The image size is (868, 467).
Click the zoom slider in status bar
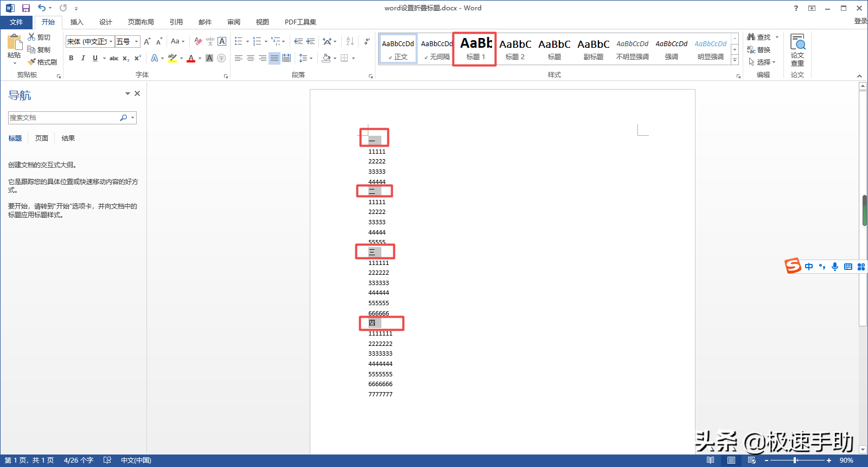click(795, 460)
